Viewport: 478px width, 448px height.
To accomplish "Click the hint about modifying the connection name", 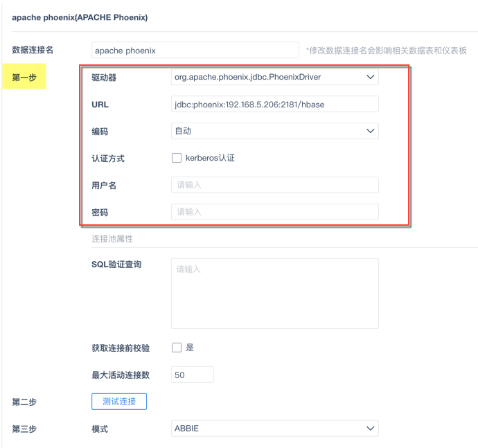I will [x=387, y=51].
